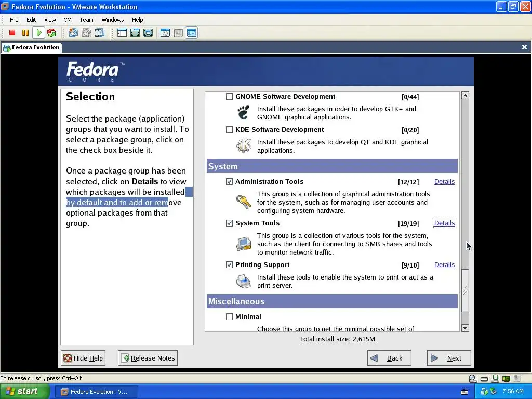Go Back to the previous installer step
Viewport: 532px width, 399px height.
tap(389, 358)
